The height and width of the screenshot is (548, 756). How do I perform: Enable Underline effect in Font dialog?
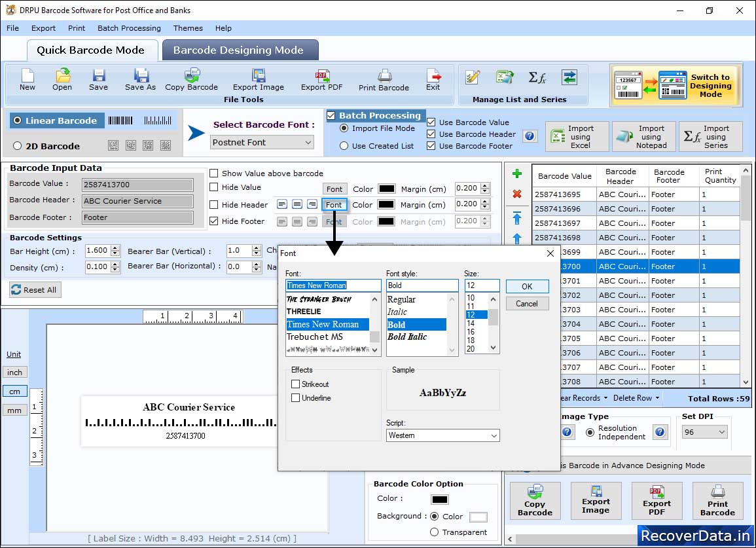coord(296,398)
